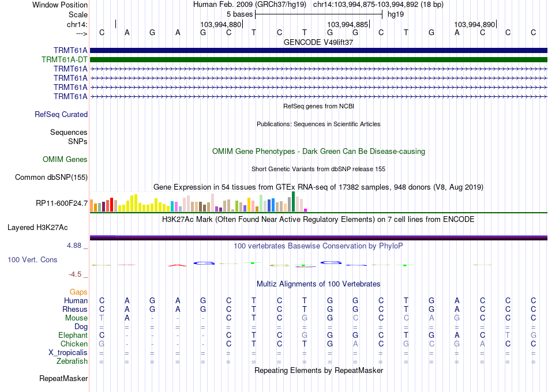Click the SNPs track label
Image resolution: width=548 pixels, height=392 pixels.
(78, 141)
